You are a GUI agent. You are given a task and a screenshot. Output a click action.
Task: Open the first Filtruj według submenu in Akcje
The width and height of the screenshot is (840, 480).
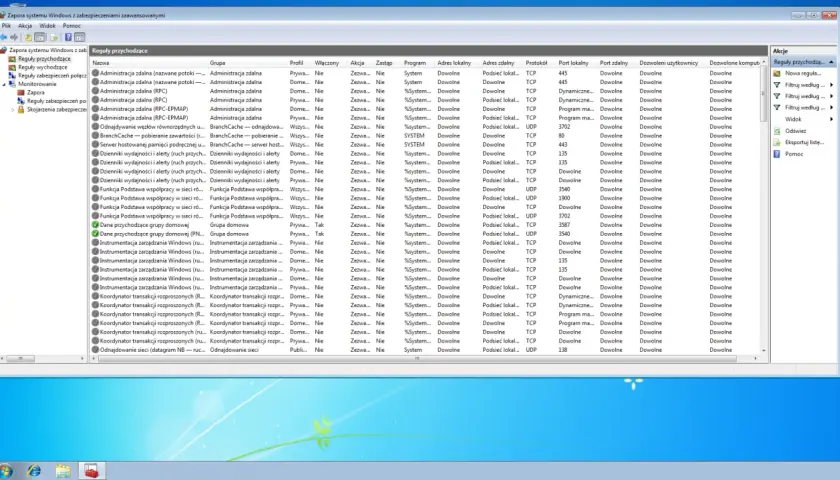831,85
